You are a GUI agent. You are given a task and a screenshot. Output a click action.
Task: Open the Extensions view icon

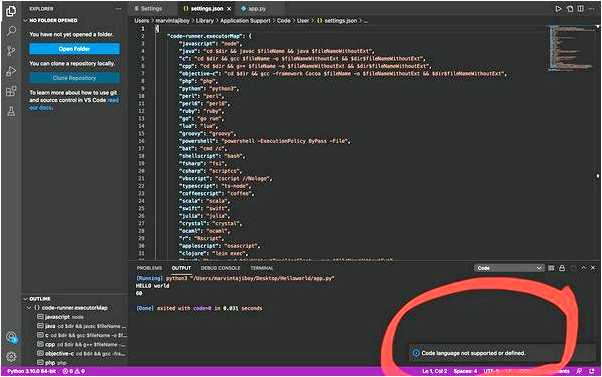pyautogui.click(x=11, y=91)
